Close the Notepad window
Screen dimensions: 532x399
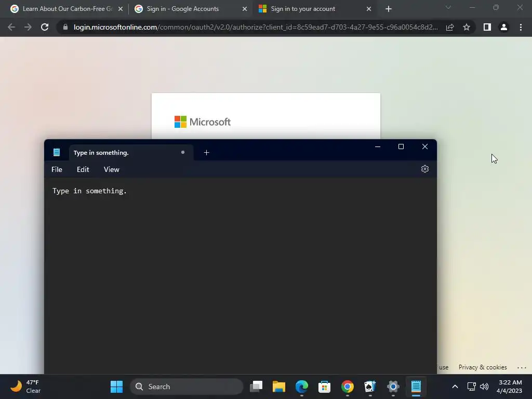[x=425, y=147]
